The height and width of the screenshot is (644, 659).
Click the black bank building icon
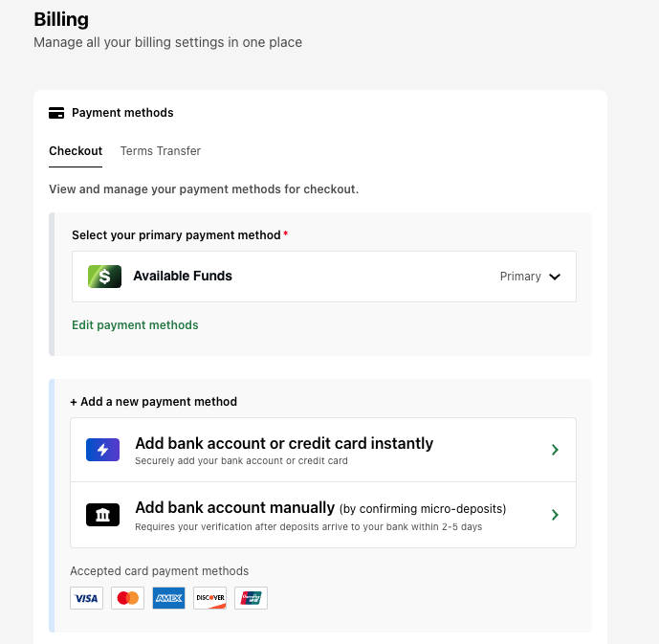(102, 515)
